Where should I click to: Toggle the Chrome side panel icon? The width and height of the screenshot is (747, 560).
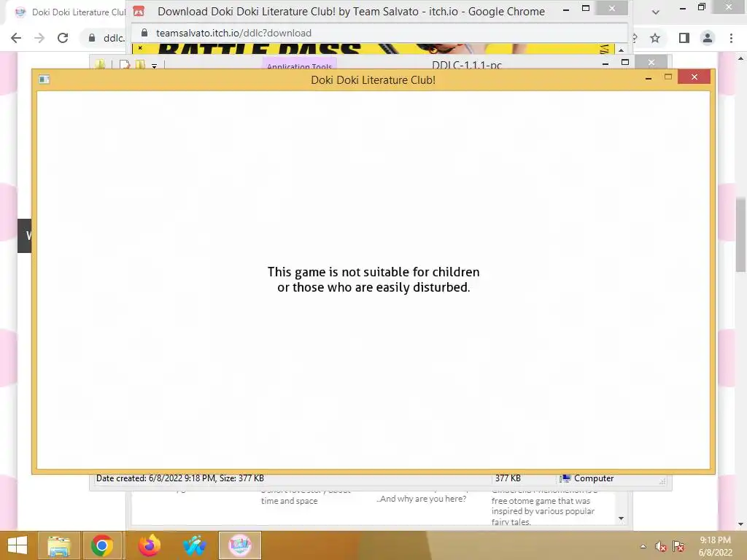[684, 38]
